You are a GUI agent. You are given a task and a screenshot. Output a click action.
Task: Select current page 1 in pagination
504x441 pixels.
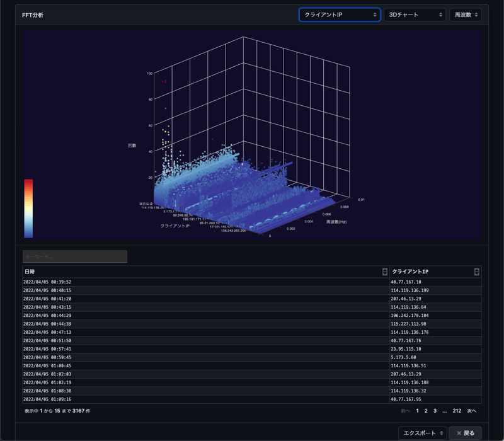point(417,411)
